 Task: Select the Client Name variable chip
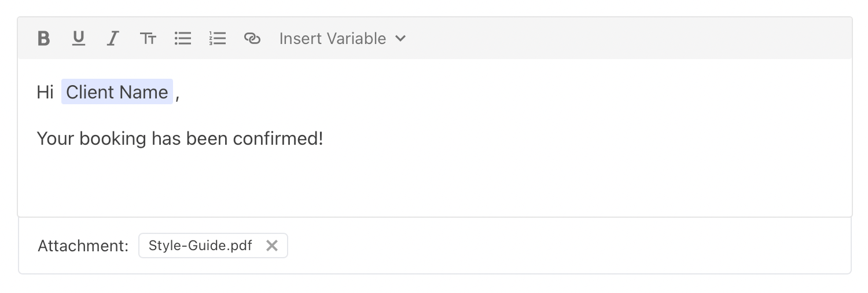[117, 91]
